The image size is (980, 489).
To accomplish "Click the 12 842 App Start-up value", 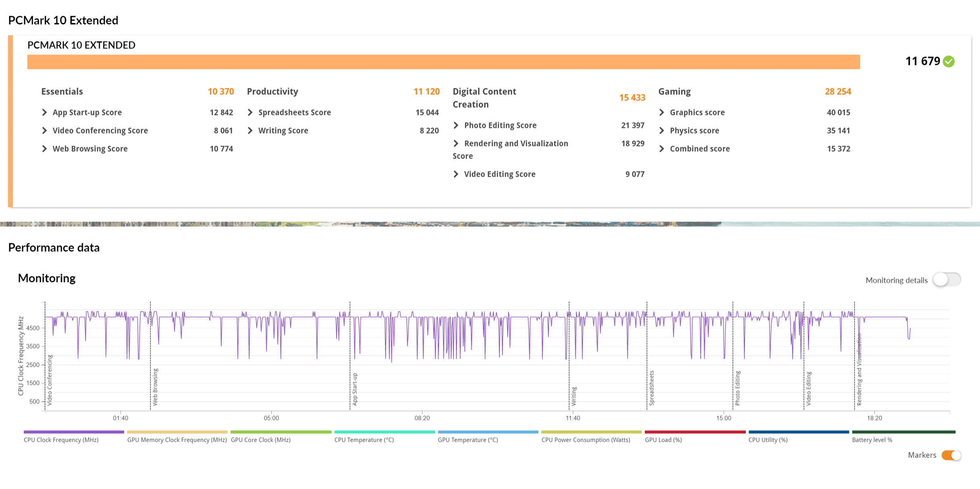I will pyautogui.click(x=221, y=113).
